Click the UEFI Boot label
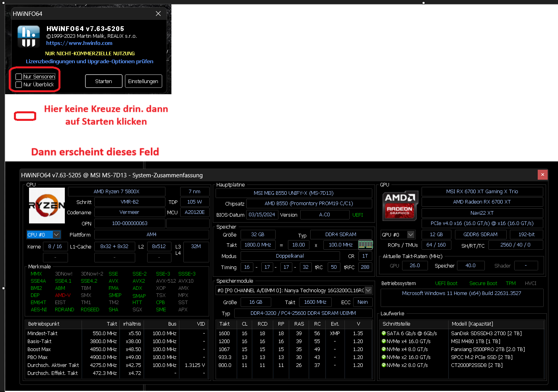 446,283
